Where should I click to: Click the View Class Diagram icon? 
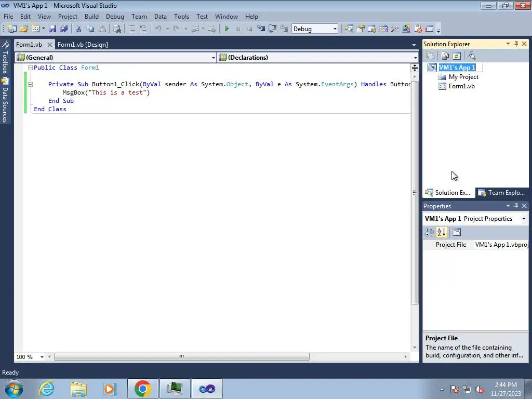pyautogui.click(x=471, y=56)
